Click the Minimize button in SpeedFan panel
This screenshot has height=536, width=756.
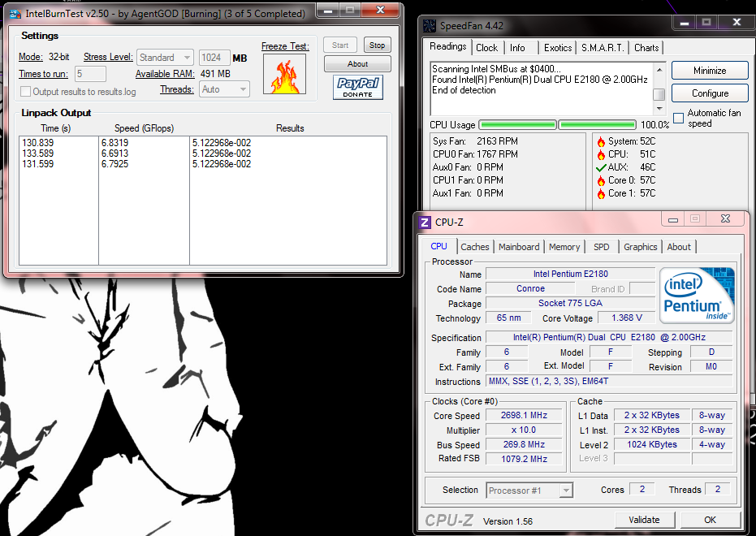tap(710, 71)
